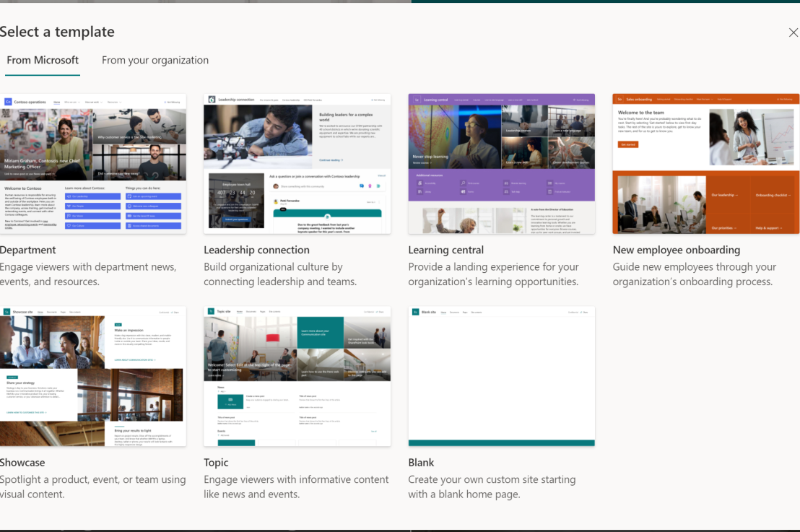Click the Department title text

[x=27, y=250]
